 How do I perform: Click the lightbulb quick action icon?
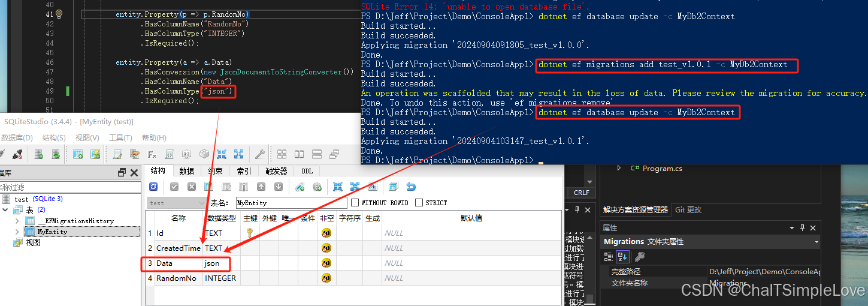tap(59, 14)
